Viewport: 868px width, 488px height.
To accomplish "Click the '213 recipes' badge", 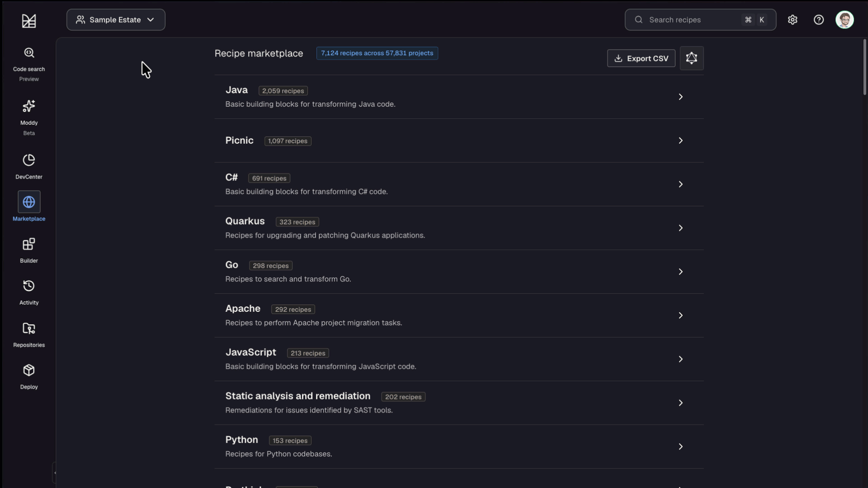I will coord(308,353).
